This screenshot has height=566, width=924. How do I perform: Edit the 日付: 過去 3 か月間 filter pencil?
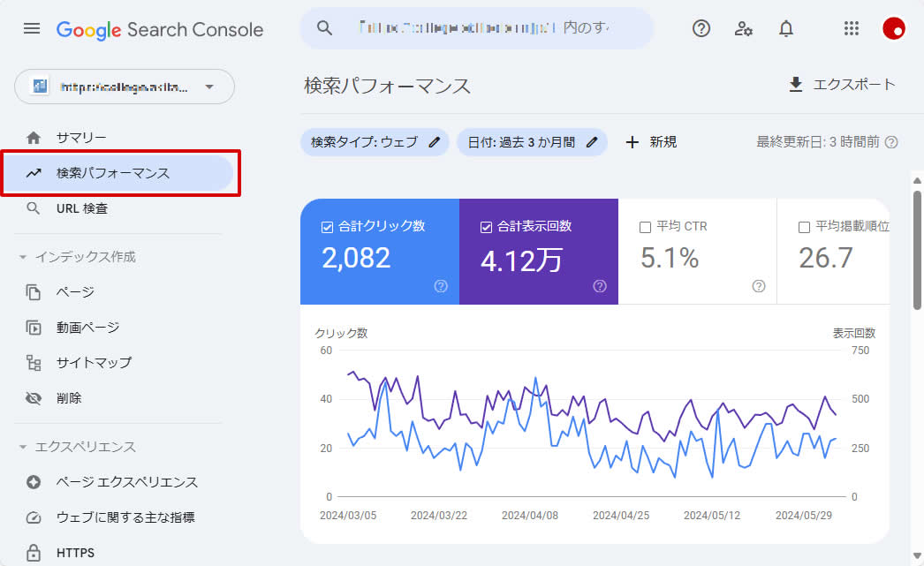pos(592,142)
